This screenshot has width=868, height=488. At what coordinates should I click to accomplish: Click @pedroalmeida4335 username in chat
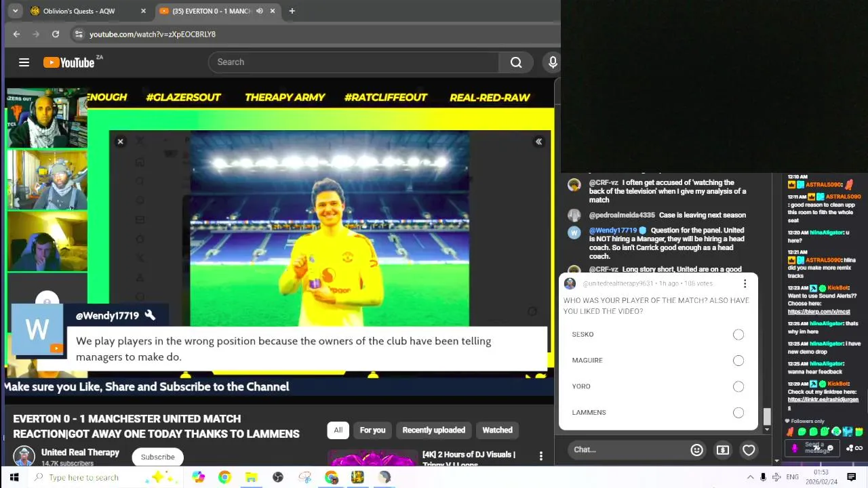(x=622, y=215)
